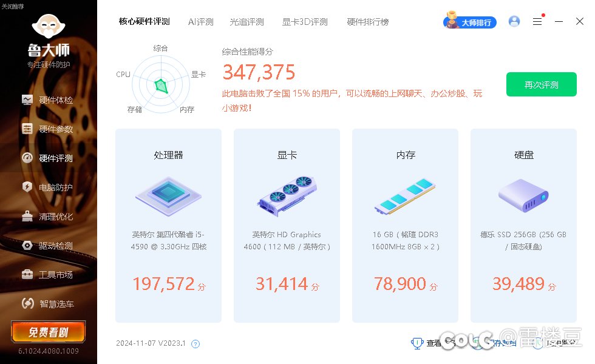Screen dimensions: 595x364
Task: Click the 关闭推荐 link
Action: (x=13, y=7)
